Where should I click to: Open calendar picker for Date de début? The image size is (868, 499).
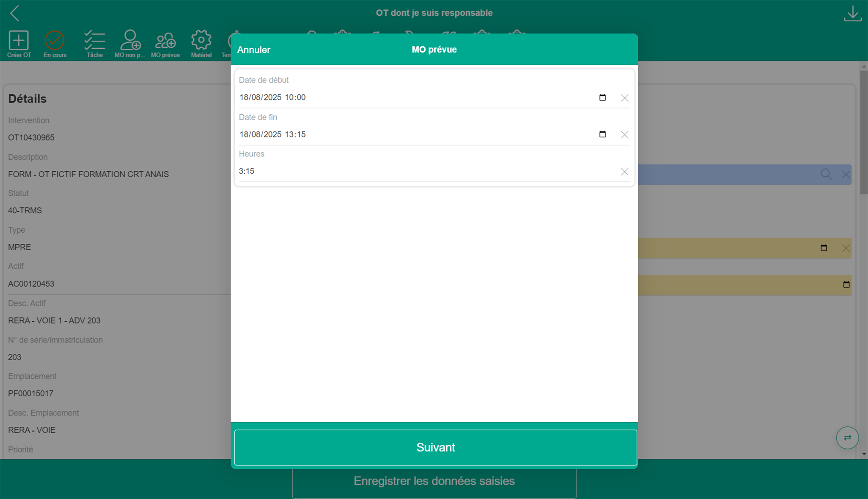click(602, 98)
